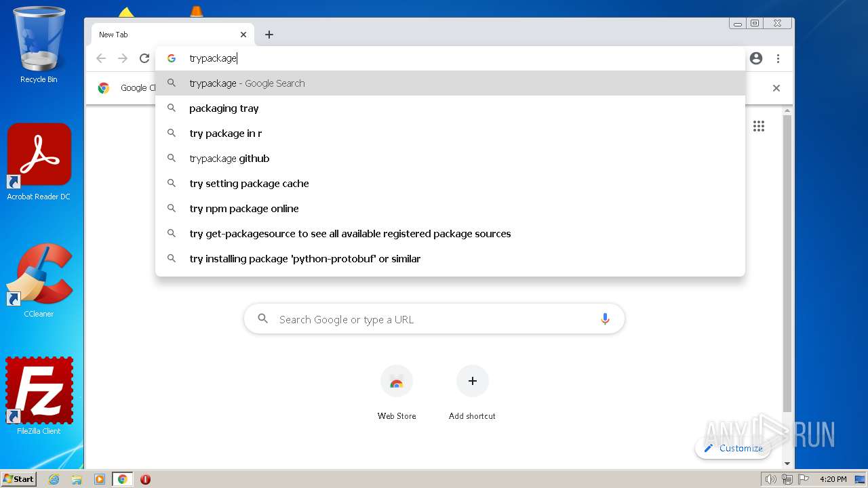The width and height of the screenshot is (868, 488).
Task: Click scrollbar down arrow
Action: (787, 464)
